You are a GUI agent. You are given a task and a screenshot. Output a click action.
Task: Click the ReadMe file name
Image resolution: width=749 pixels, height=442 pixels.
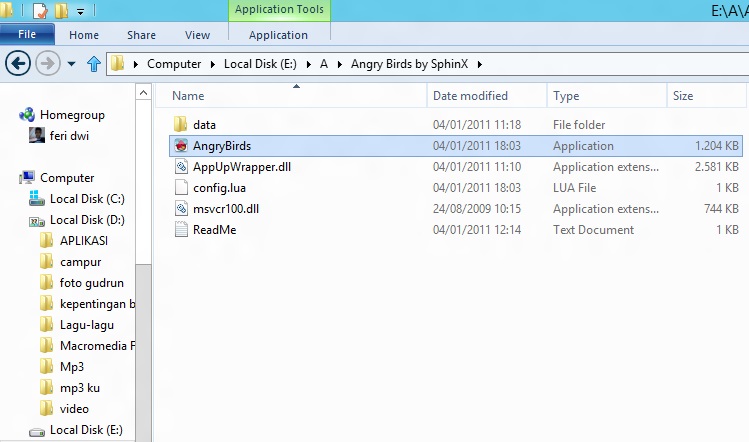[214, 230]
